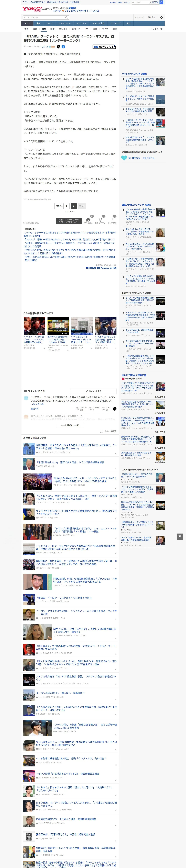Open the オーストリア南部で無差別テロ video thumbnail
This screenshot has height=868, width=186.
(x=160, y=301)
